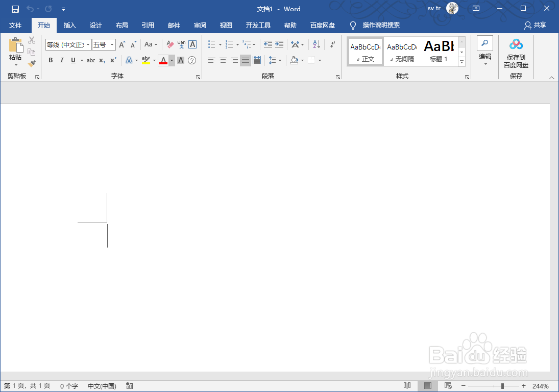Screen dimensions: 559x392
Task: Click the Center alignment icon
Action: (223, 60)
